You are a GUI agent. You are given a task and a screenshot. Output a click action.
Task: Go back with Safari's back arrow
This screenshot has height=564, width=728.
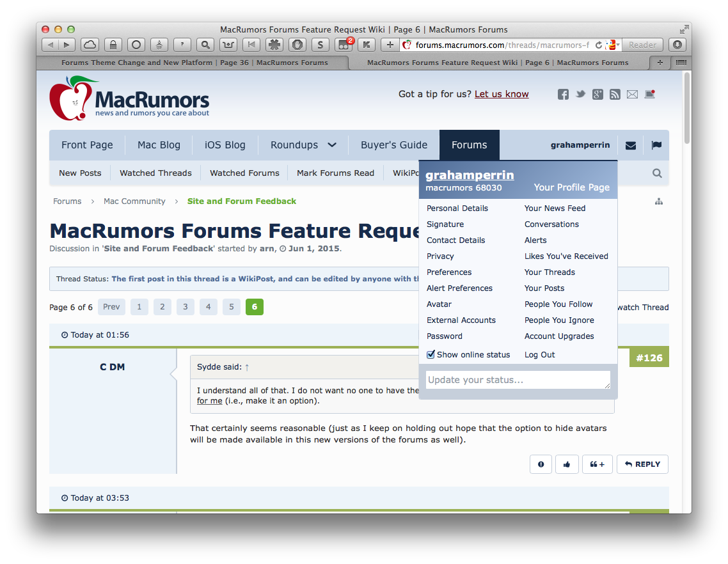pos(50,45)
